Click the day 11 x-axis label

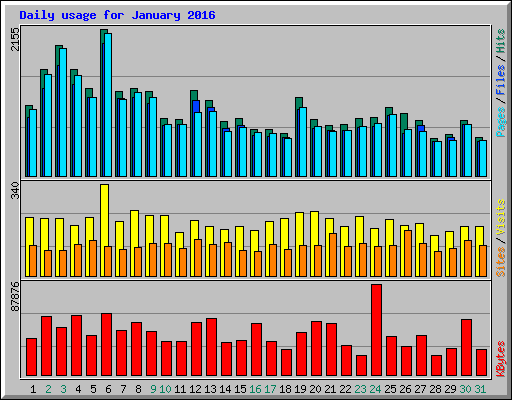click(180, 389)
